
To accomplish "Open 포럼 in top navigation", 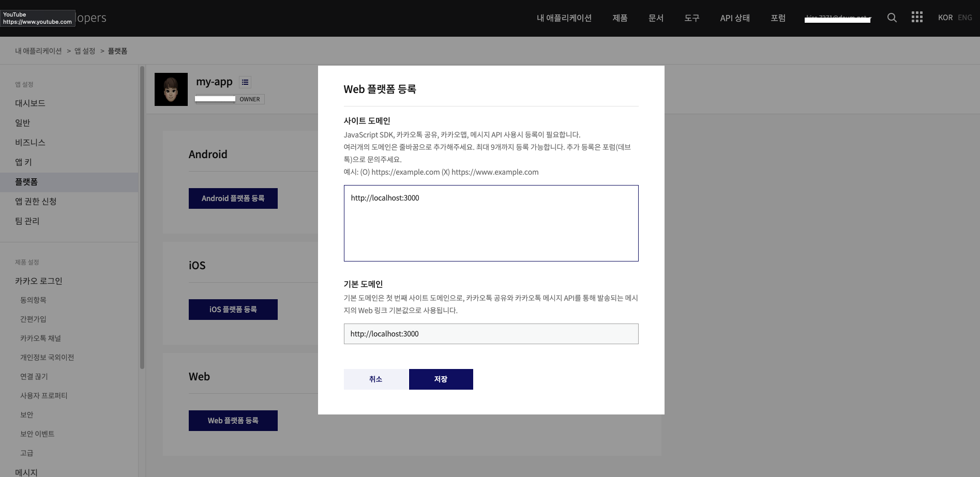I will pyautogui.click(x=778, y=18).
